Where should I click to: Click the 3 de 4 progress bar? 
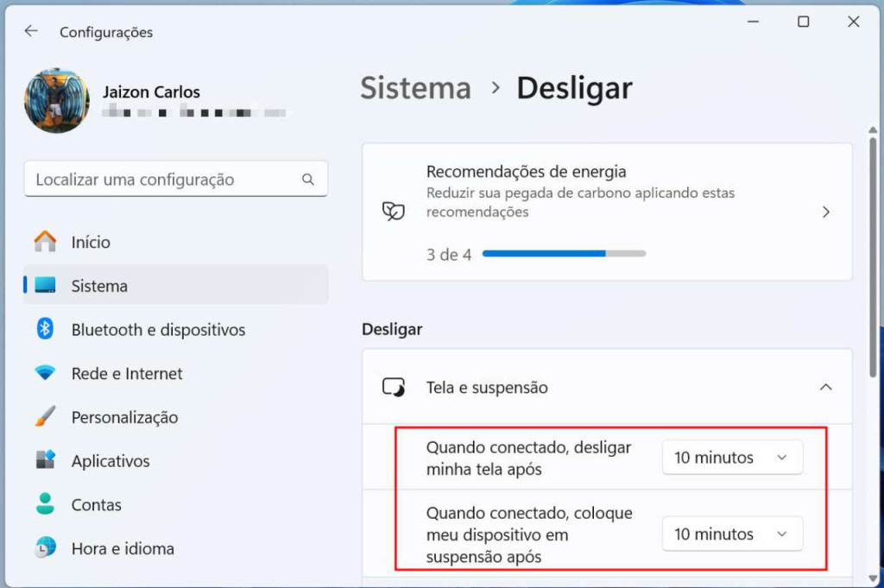(x=564, y=253)
